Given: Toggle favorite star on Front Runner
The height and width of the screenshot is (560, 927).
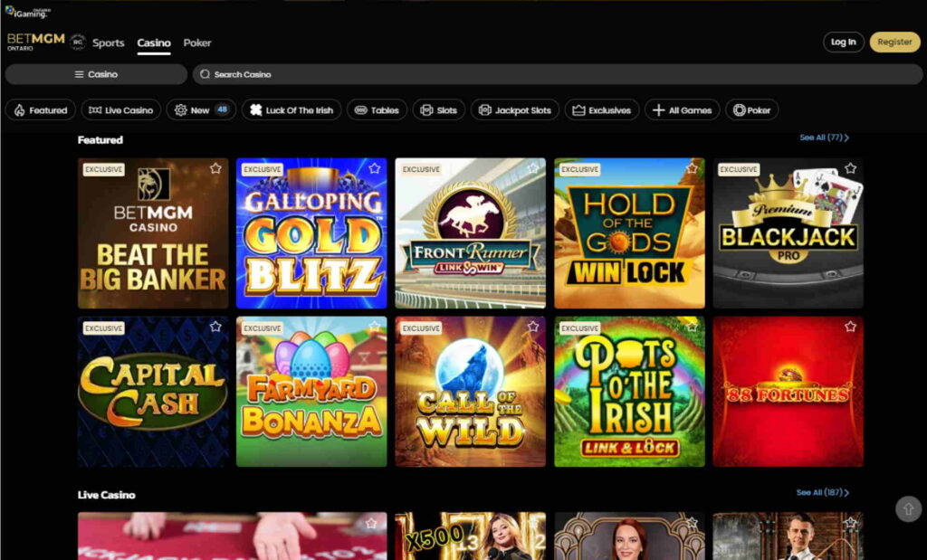Looking at the screenshot, I should click(533, 168).
